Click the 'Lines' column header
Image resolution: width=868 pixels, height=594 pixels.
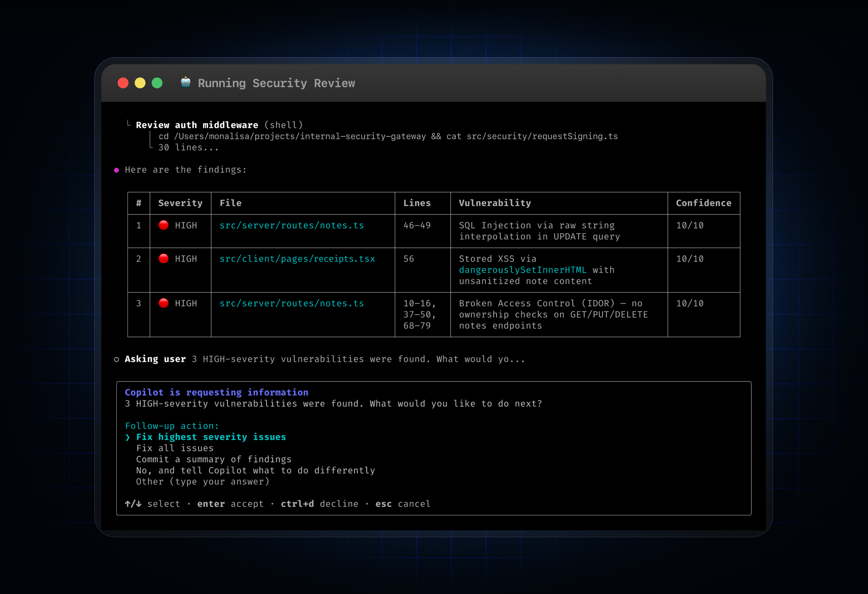point(417,203)
